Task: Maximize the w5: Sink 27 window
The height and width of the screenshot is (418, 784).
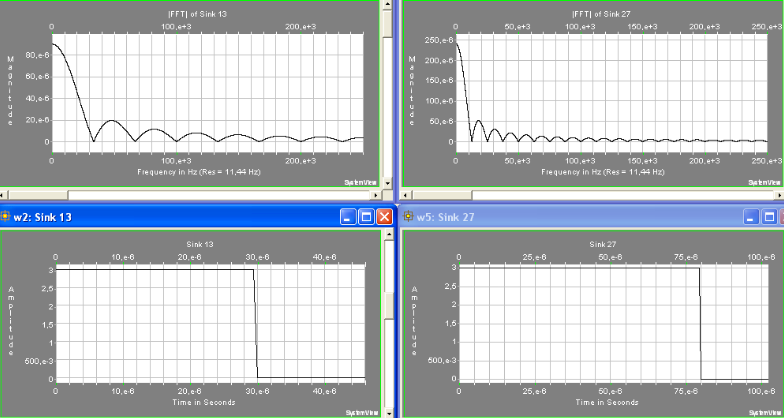Action: pyautogui.click(x=770, y=216)
